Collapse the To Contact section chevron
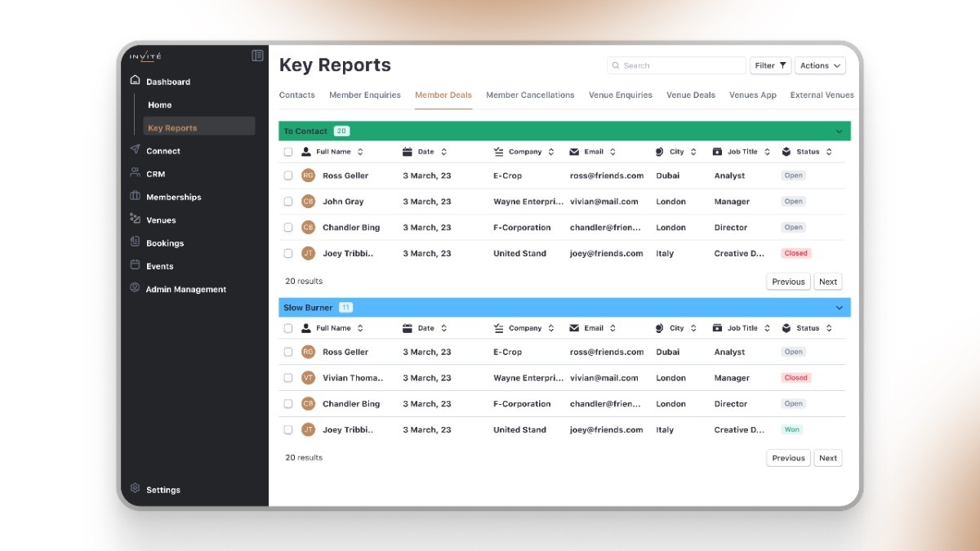Image resolution: width=980 pixels, height=551 pixels. 839,131
